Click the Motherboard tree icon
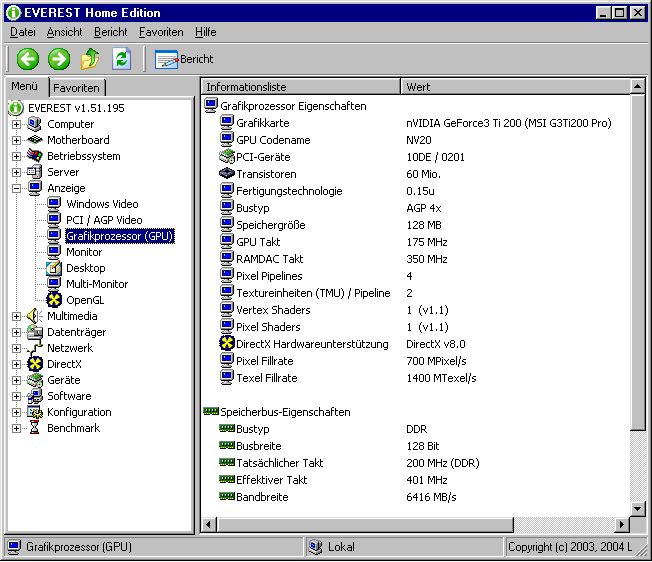 click(35, 140)
